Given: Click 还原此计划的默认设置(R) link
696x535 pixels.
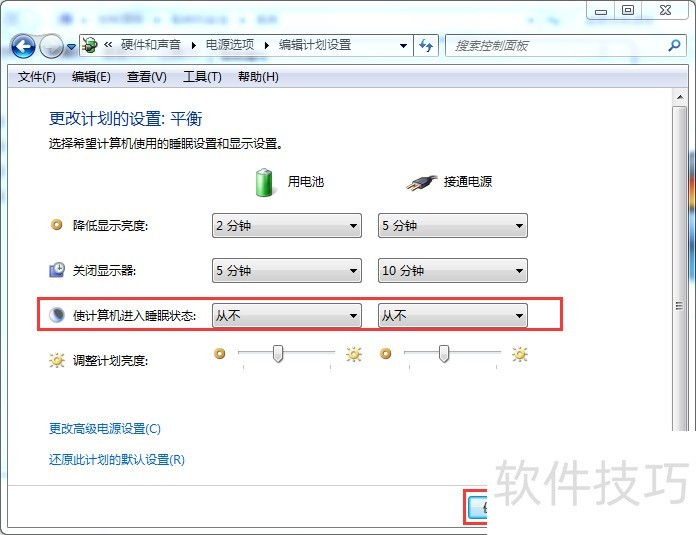Looking at the screenshot, I should tap(117, 460).
